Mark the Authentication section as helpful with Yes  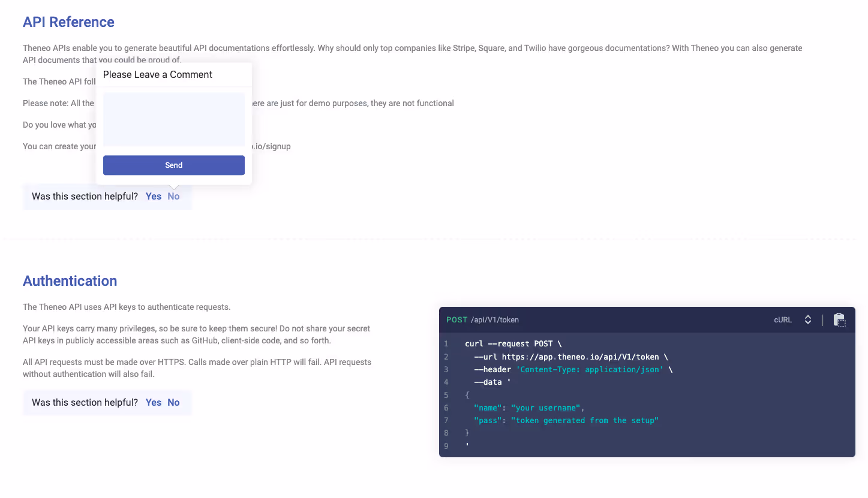click(x=153, y=402)
